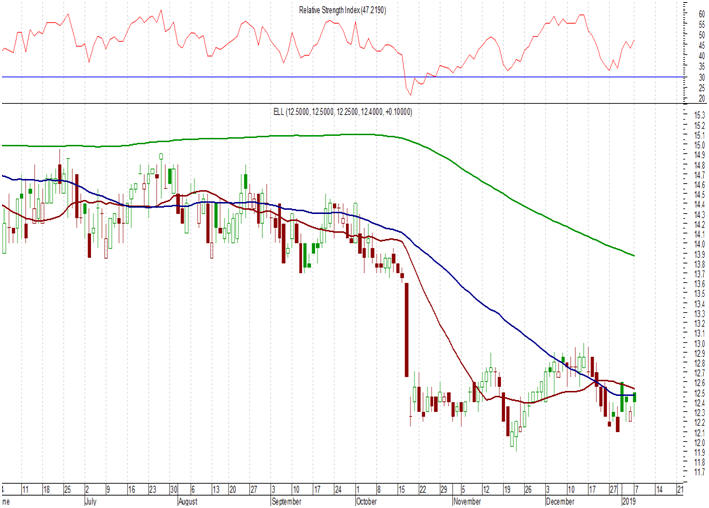Click the 15.3 price axis label
The image size is (709, 508).
click(700, 115)
